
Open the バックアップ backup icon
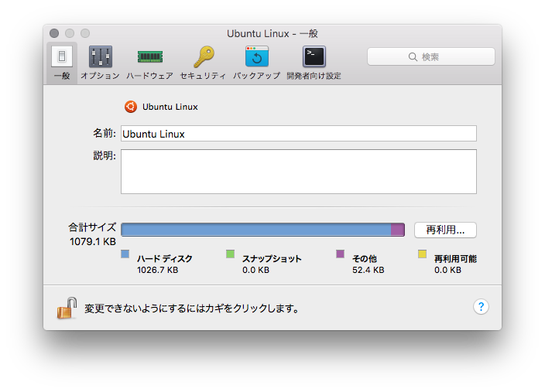[257, 56]
